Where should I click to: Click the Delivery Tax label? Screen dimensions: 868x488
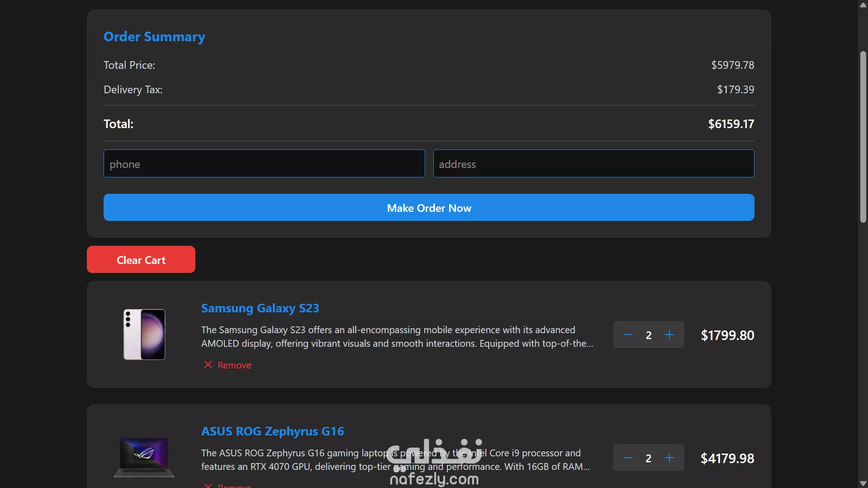click(133, 90)
